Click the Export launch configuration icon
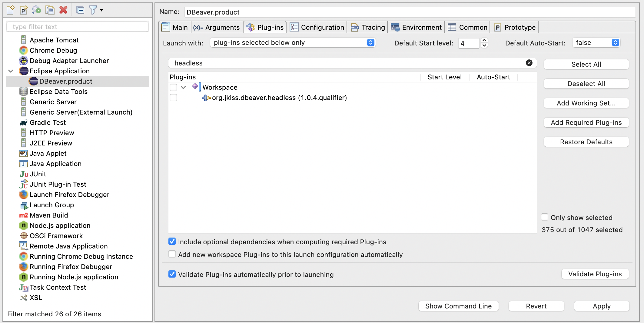644x323 pixels. click(x=37, y=10)
